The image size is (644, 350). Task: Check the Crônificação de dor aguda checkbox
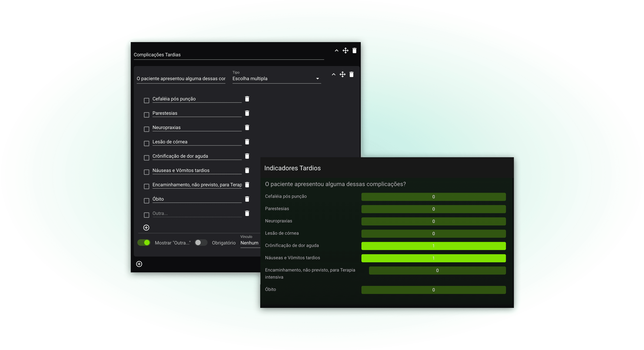coord(147,157)
